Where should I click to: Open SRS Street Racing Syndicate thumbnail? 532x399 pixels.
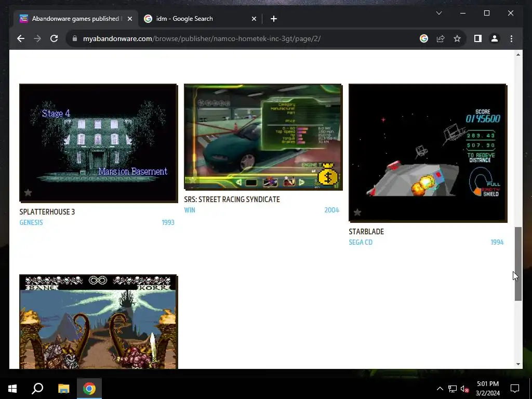(263, 137)
